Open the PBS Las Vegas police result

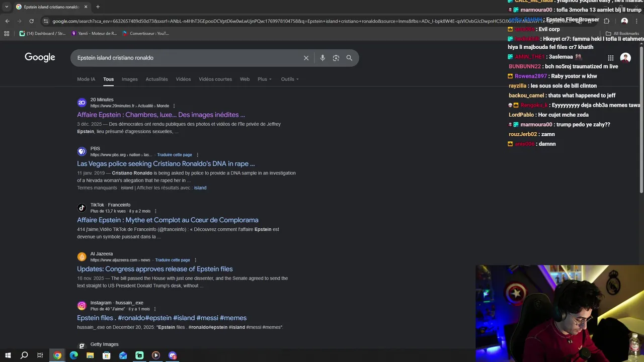click(x=166, y=164)
